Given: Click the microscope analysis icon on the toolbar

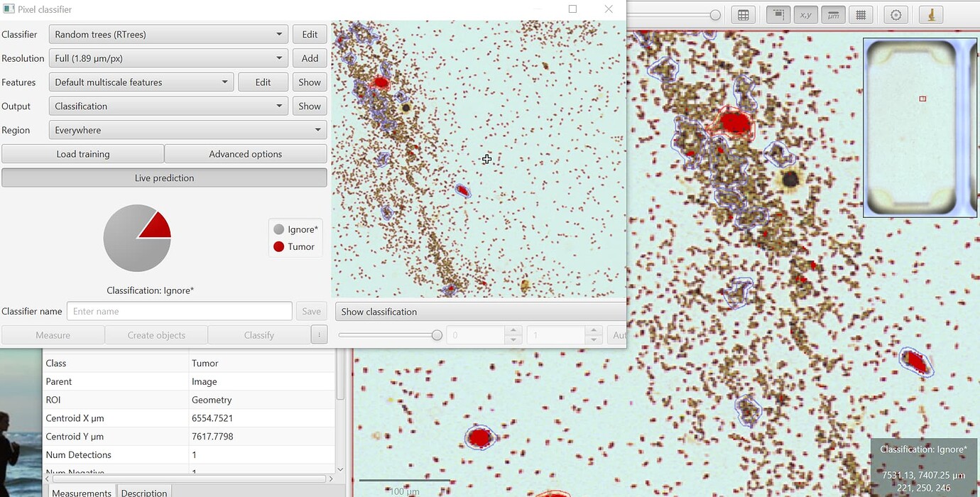Looking at the screenshot, I should click(930, 14).
